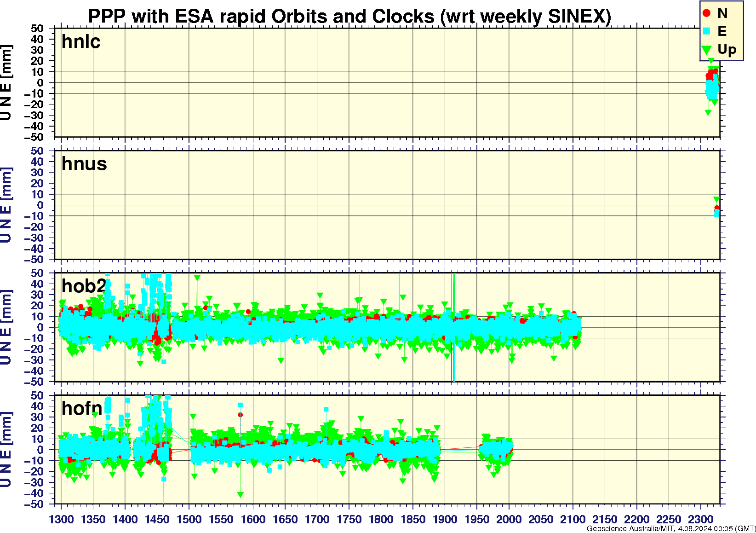The width and height of the screenshot is (756, 533).
Task: Click the hnlc data cluster near 2300
Action: (712, 86)
